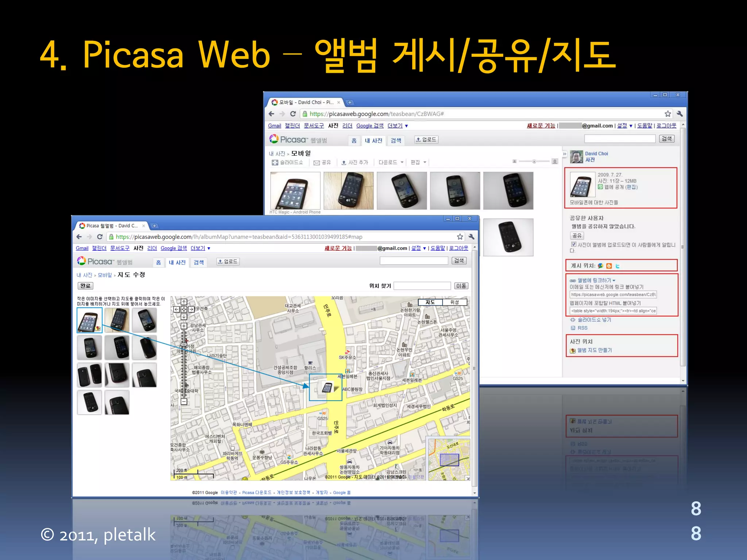Image resolution: width=747 pixels, height=560 pixels.
Task: Focus the 위치 찾기 input field
Action: (422, 286)
